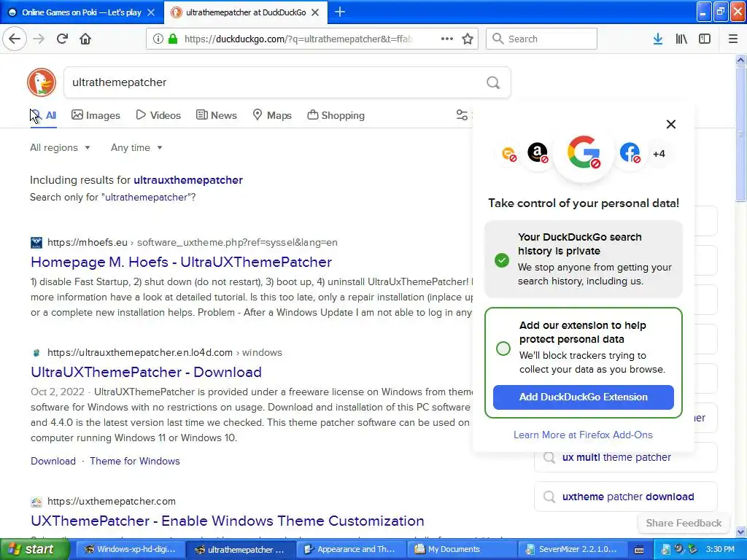Open Learn More at Firefox Add-Ons link
The image size is (747, 560).
583,435
